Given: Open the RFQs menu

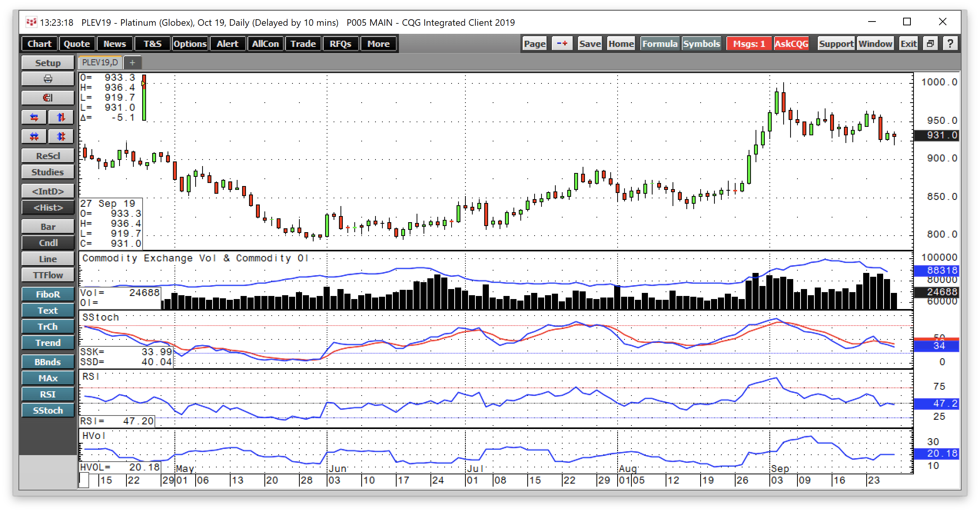Looking at the screenshot, I should click(x=341, y=44).
